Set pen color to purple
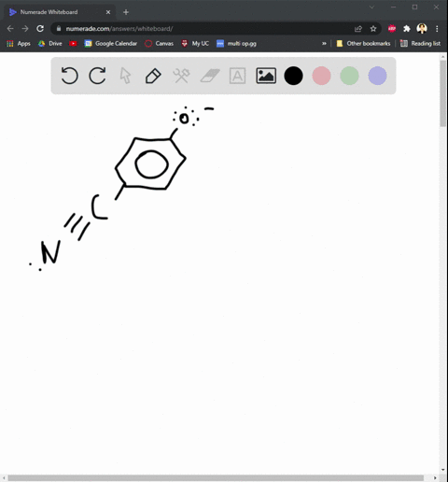448x482 pixels. pos(377,76)
